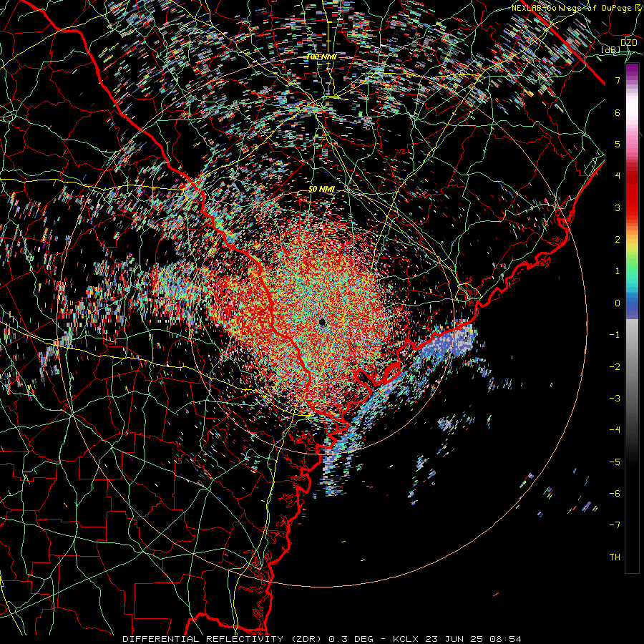Viewport: 644px width, 644px height.
Task: Click the "TH" label on color scale
Action: pyautogui.click(x=615, y=557)
